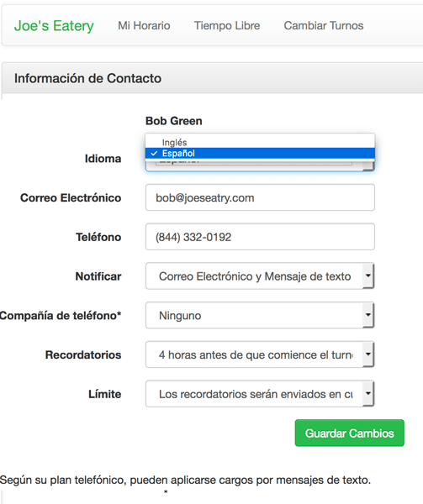Image resolution: width=423 pixels, height=504 pixels.
Task: Click the arrow on the Ninguno dropdown
Action: coord(368,315)
